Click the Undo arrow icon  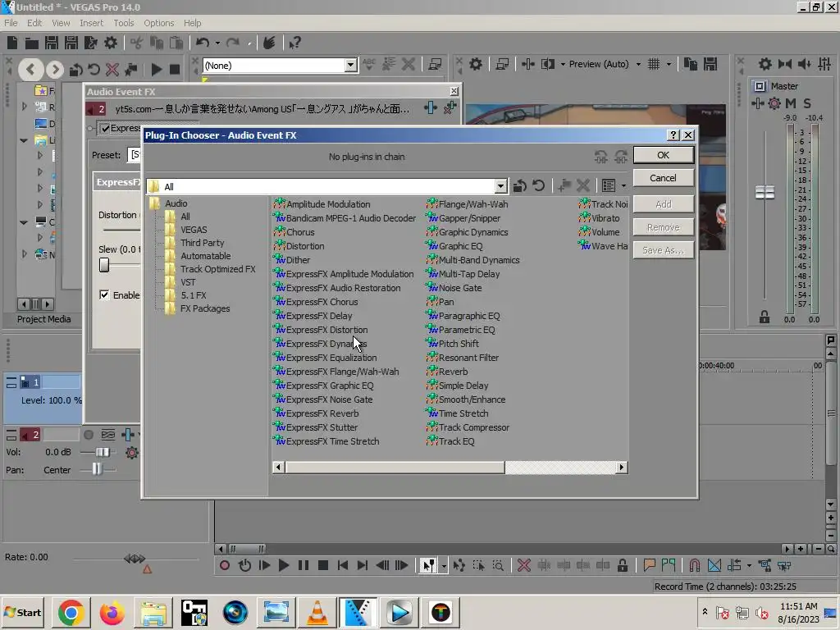coord(202,43)
